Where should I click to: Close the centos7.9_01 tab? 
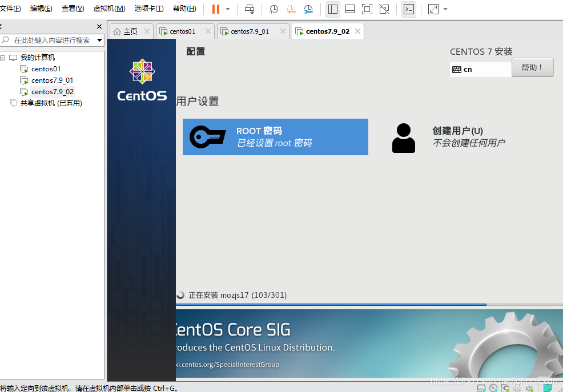283,31
